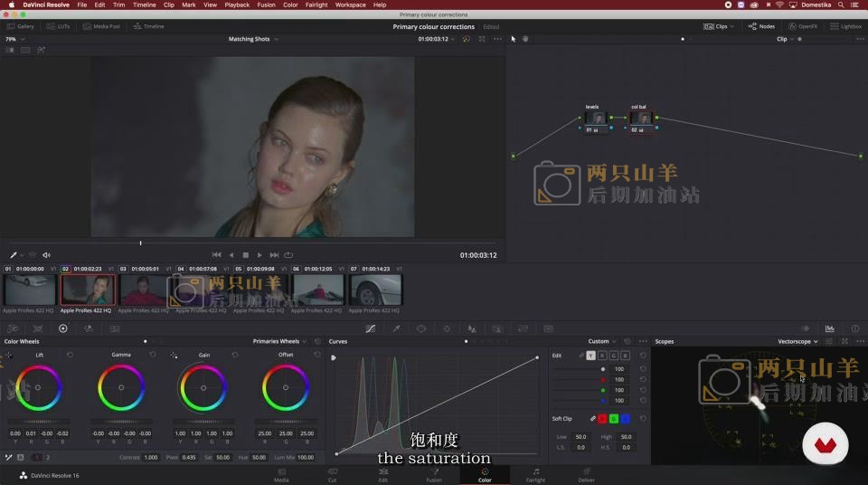Open the Curves palette icon
The height and width of the screenshot is (485, 868).
pos(370,328)
